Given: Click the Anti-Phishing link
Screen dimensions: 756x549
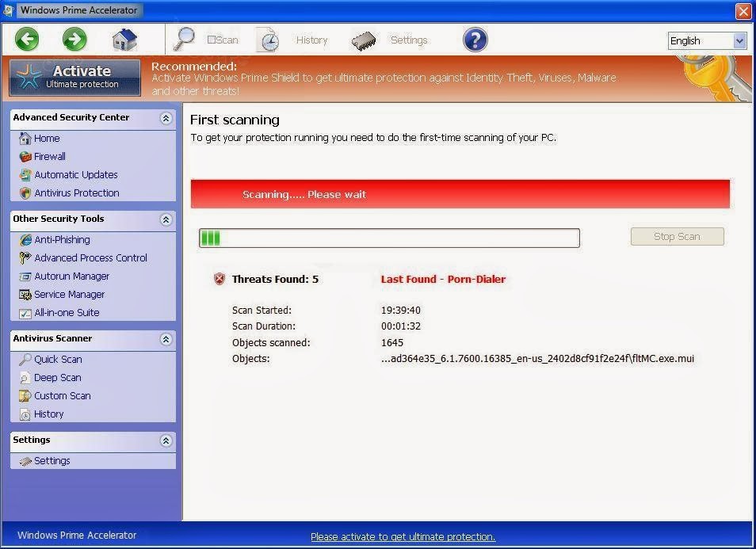Looking at the screenshot, I should pos(62,239).
